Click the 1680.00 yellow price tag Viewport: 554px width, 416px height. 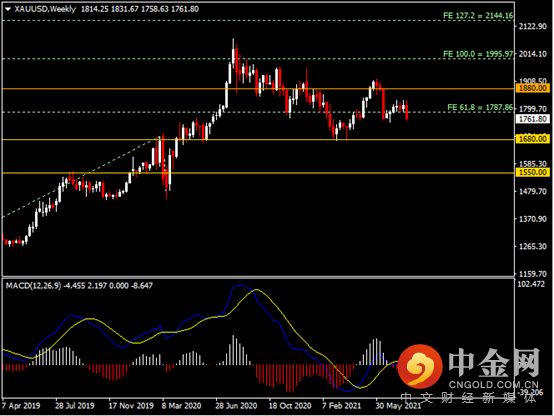click(533, 139)
